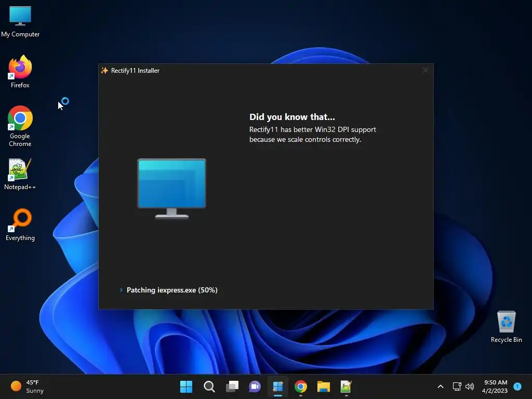Close the Rectify11 Installer window
Viewport: 532px width, 399px height.
(425, 70)
